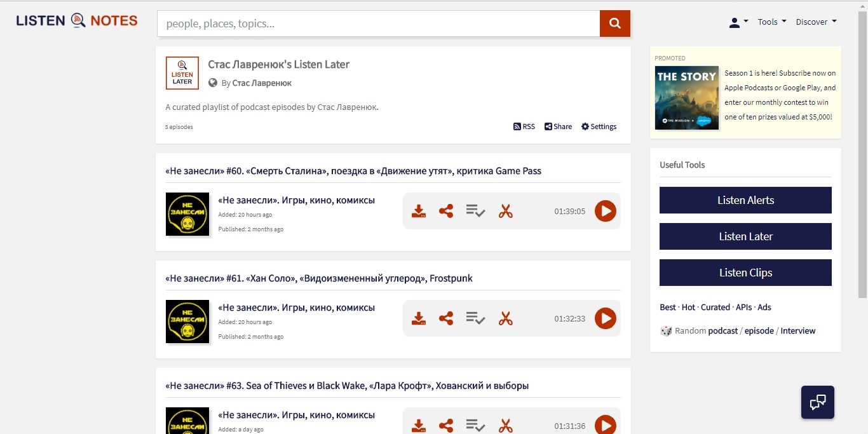Share episode #63
868x434 pixels.
446,426
